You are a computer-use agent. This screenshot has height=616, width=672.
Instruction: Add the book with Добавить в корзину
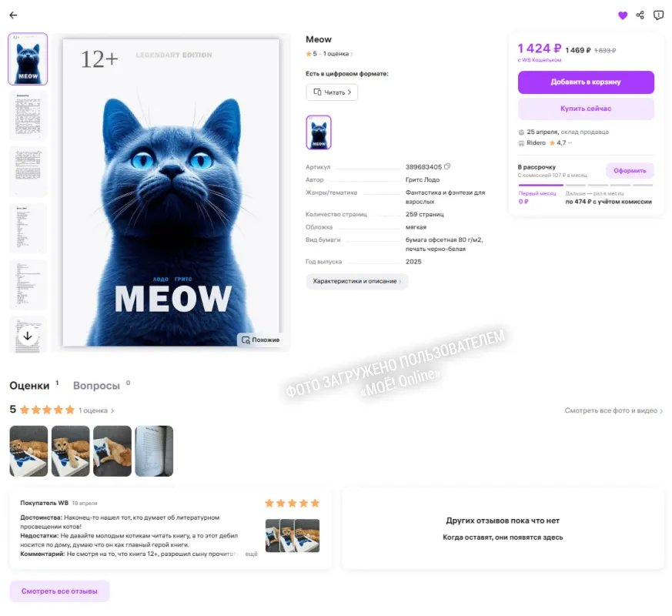pos(586,82)
